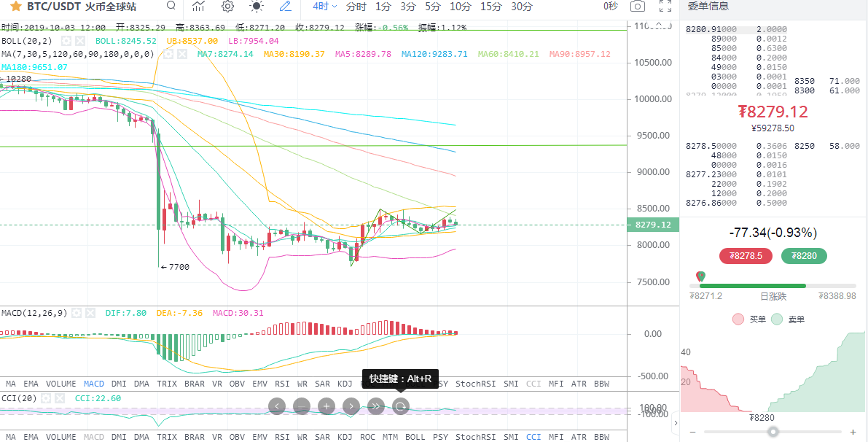Select KDJ in row under MACD panel
Screen dimensions: 868x442
(345, 384)
